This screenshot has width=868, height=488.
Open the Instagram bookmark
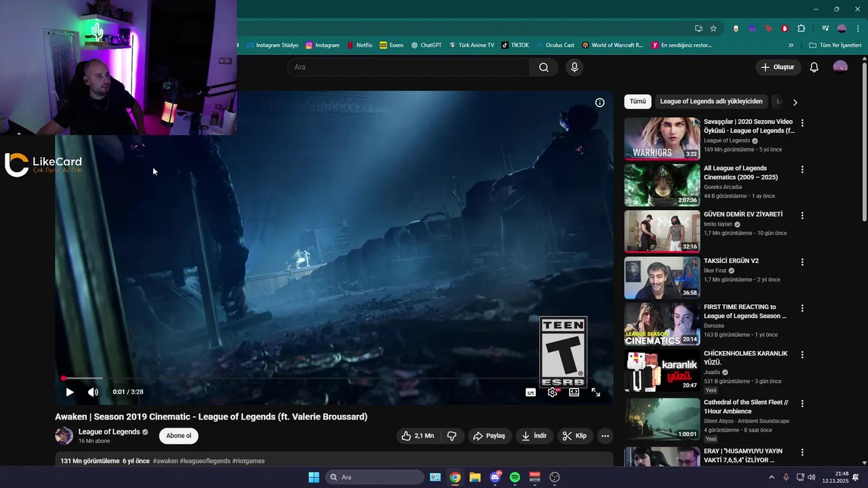(x=322, y=45)
